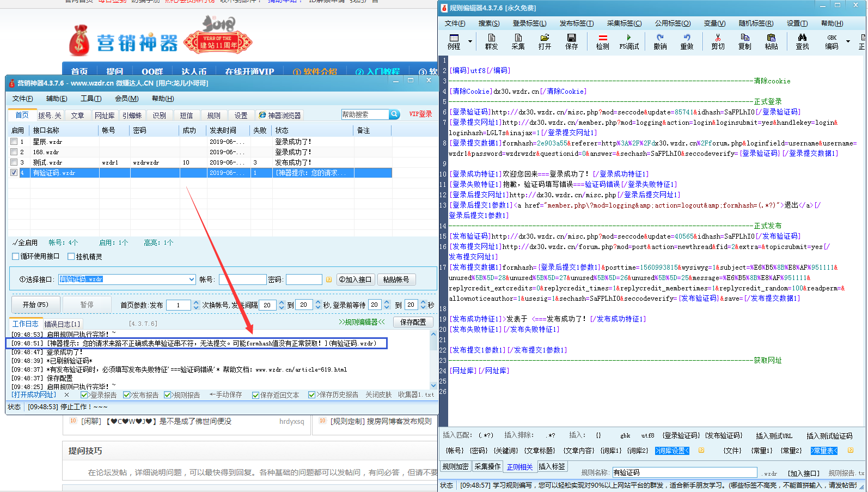
Task: Adjust the first 发送间隔 spinner arrows
Action: pos(282,305)
